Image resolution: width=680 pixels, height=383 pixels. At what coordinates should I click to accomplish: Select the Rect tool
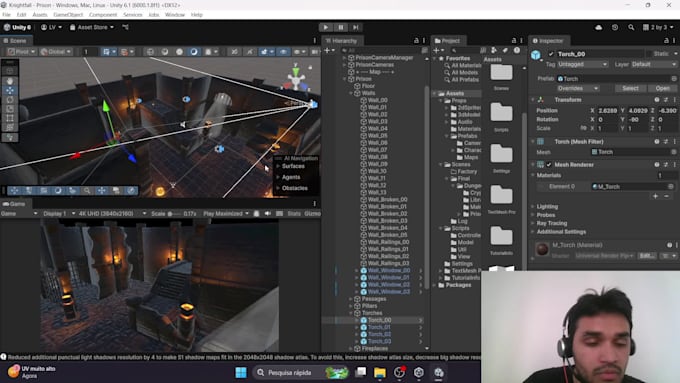tap(10, 118)
